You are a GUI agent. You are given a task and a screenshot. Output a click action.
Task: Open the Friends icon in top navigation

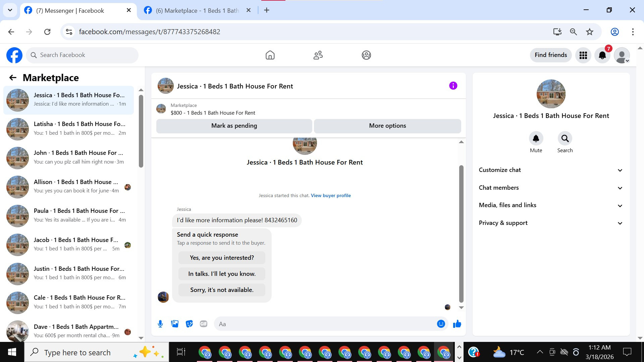(318, 55)
